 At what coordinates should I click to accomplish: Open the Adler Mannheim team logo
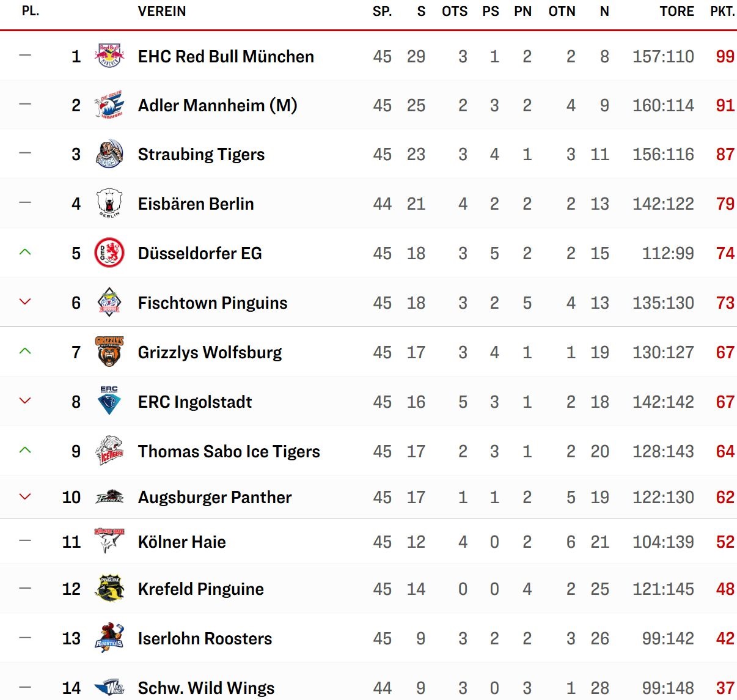(110, 105)
